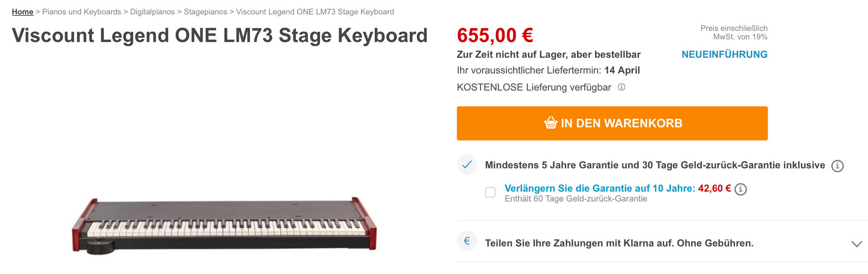Open the Pianos und Keyboards breadcrumb
The width and height of the screenshot is (868, 274).
click(81, 12)
